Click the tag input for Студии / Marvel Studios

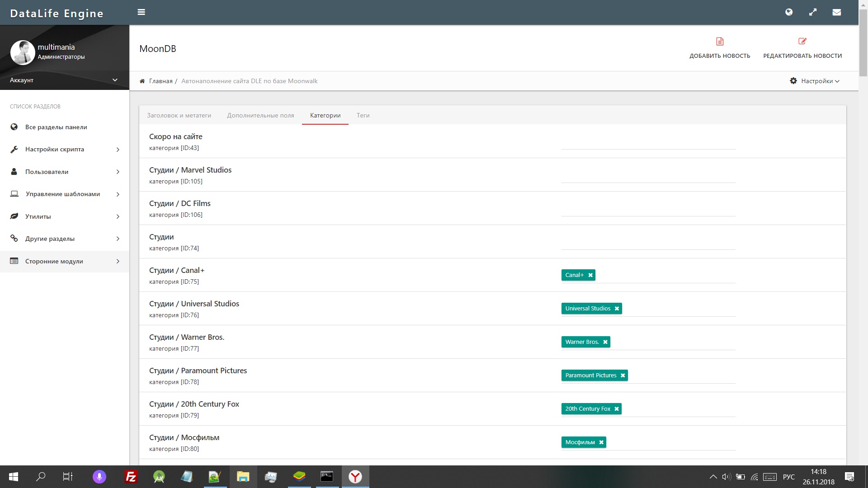(648, 175)
